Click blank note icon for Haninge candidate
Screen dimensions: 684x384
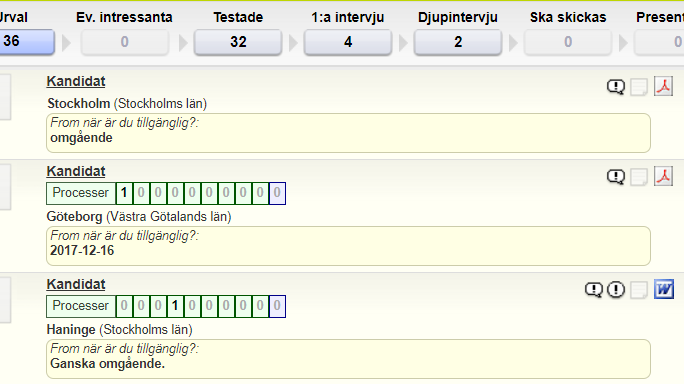(639, 290)
